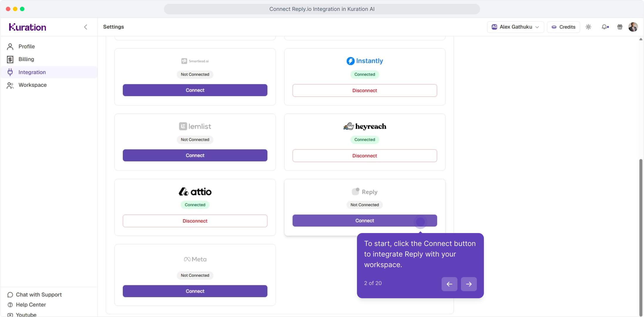This screenshot has width=644, height=317.
Task: Connect the Meta integration
Action: point(195,291)
